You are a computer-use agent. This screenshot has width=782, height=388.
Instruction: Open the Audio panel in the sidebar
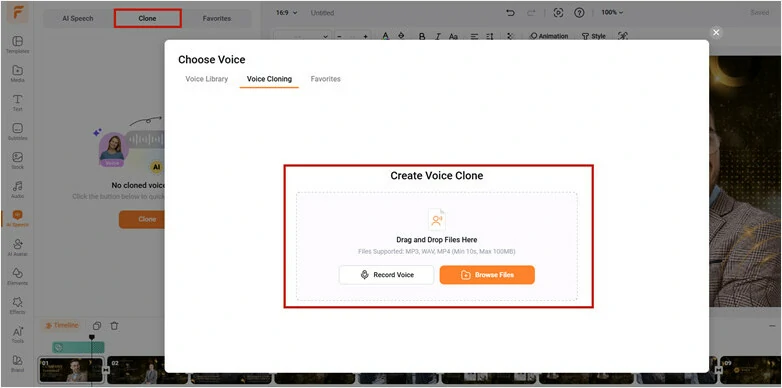click(17, 190)
